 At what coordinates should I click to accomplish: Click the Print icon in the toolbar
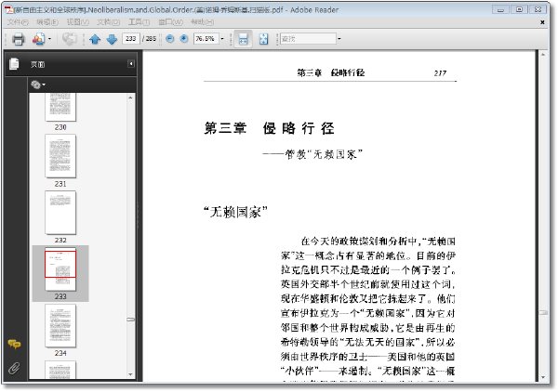[19, 39]
